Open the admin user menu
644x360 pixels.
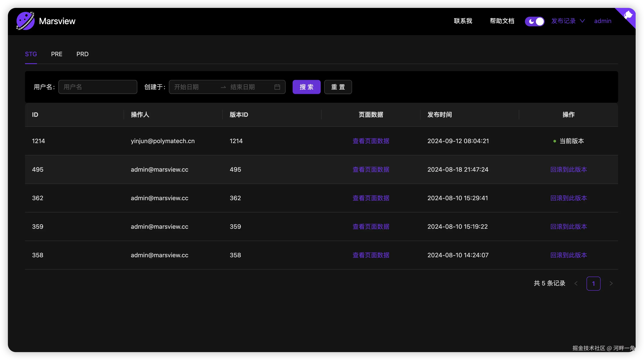tap(603, 21)
